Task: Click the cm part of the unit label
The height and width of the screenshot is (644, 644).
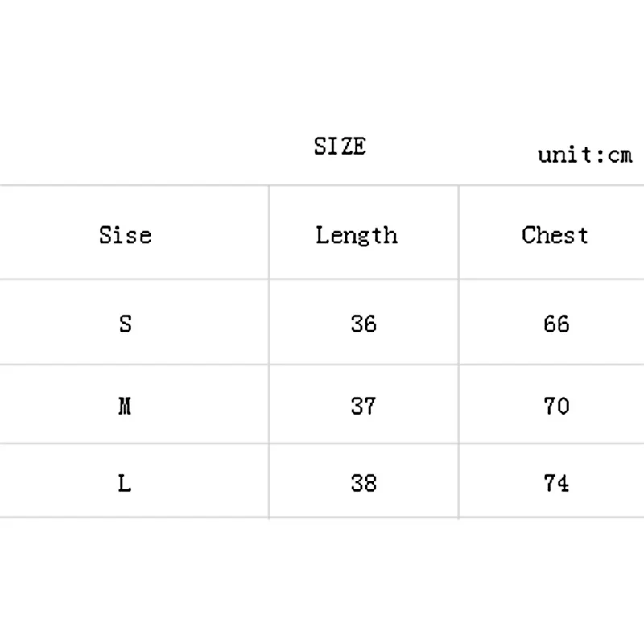Action: click(620, 156)
